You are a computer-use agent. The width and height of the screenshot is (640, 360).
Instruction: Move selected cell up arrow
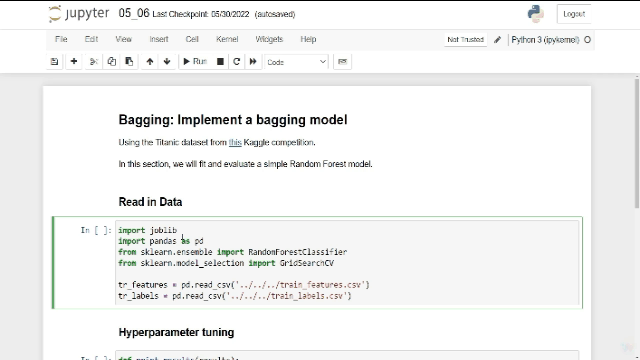point(150,62)
